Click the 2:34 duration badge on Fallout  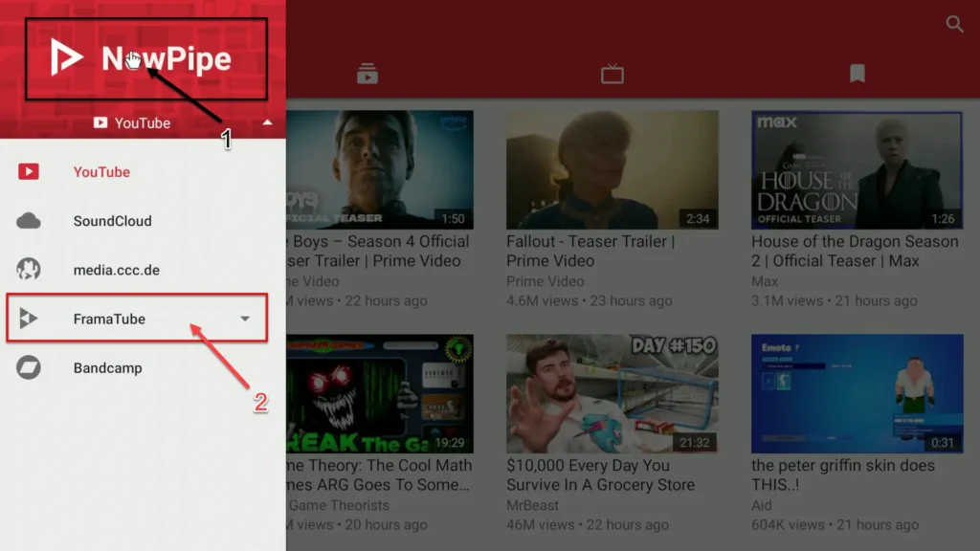pos(698,219)
